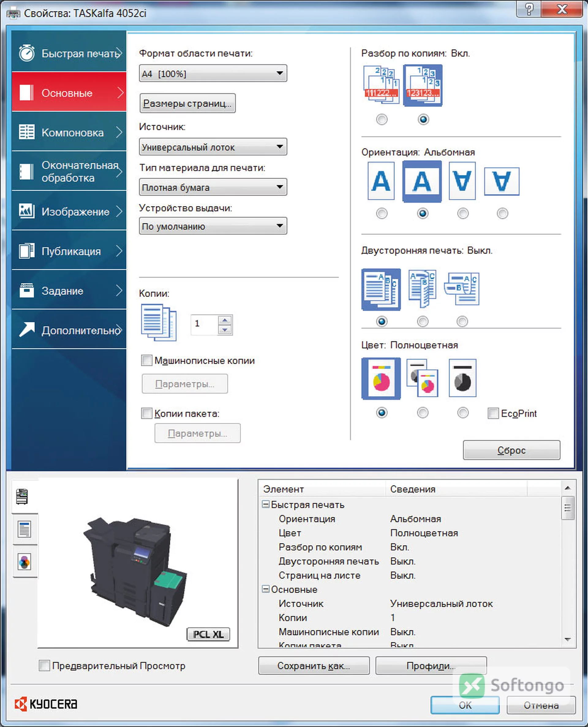Image resolution: width=588 pixels, height=727 pixels.
Task: Choose the portrait orientation icon
Action: pos(381,181)
